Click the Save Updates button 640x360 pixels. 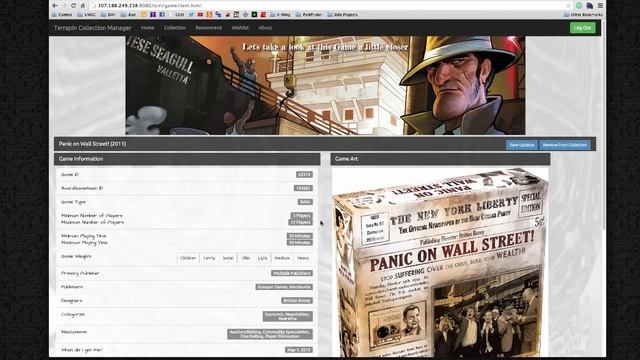click(x=522, y=145)
